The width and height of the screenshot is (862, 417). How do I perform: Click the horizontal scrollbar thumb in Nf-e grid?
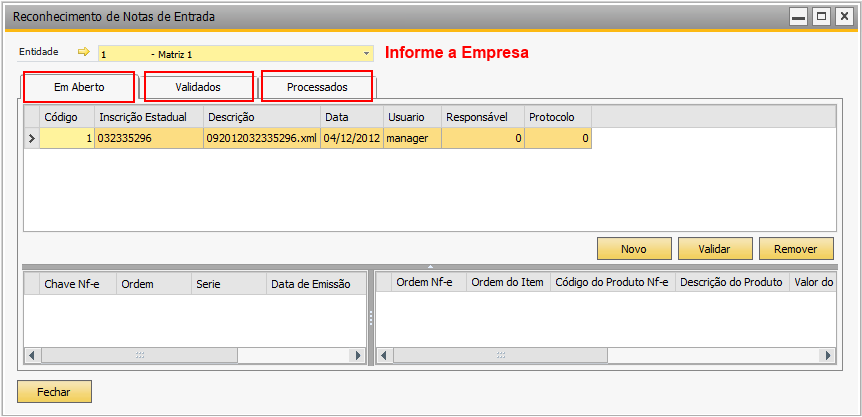point(140,355)
